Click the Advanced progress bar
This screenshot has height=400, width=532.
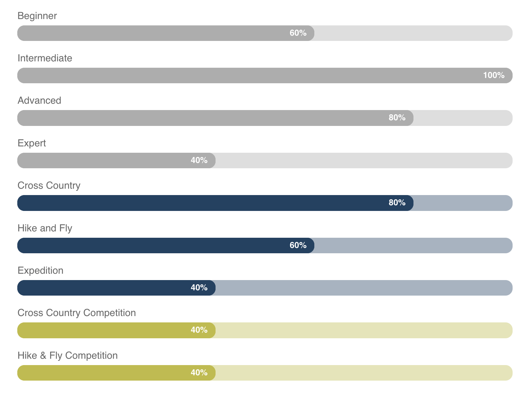(x=265, y=118)
